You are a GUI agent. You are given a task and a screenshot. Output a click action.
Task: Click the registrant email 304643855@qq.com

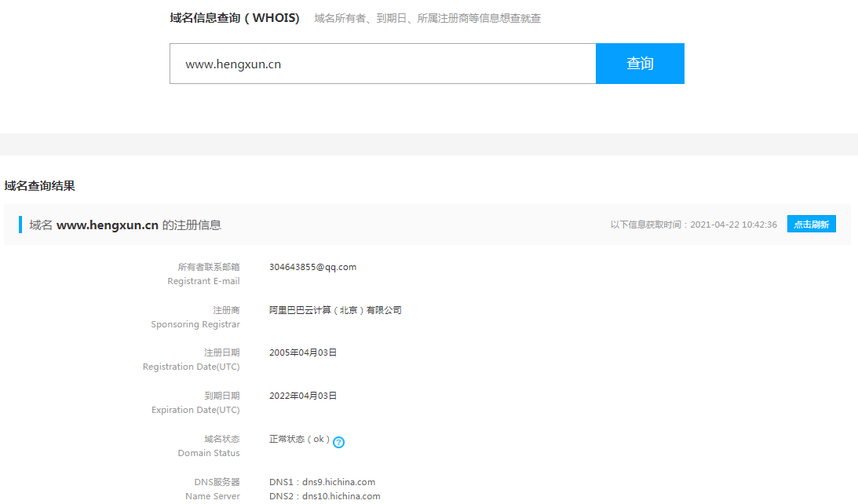click(x=312, y=266)
